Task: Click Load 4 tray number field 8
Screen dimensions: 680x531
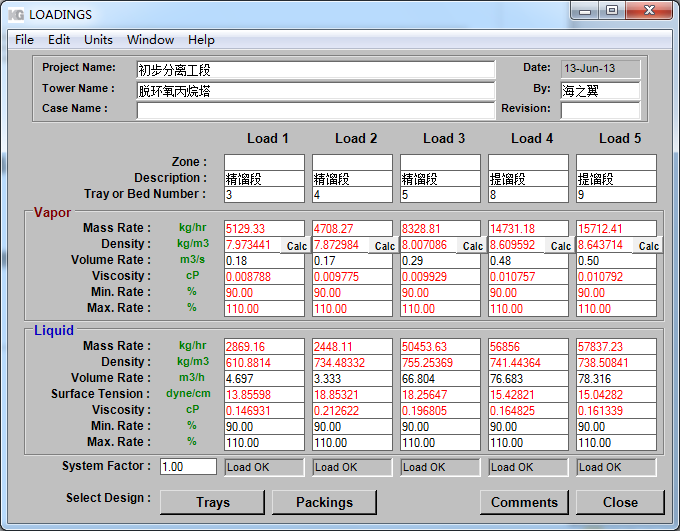Action: 528,195
